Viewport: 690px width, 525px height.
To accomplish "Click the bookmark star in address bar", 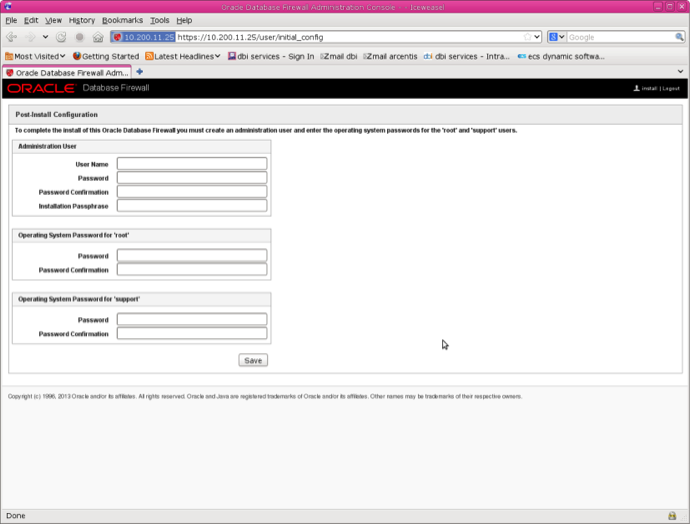I will click(x=527, y=37).
